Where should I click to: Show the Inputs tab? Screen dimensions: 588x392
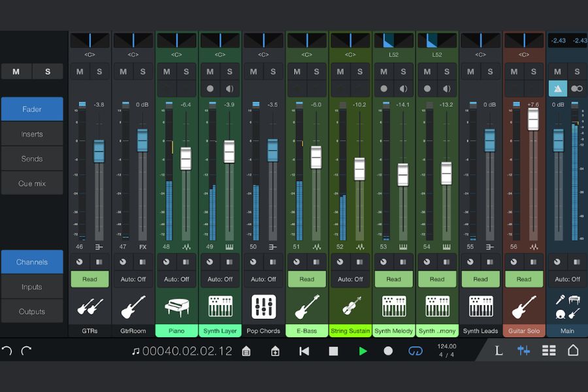tap(32, 287)
